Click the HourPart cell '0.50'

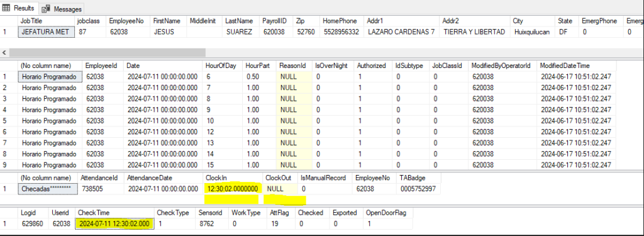click(x=260, y=77)
